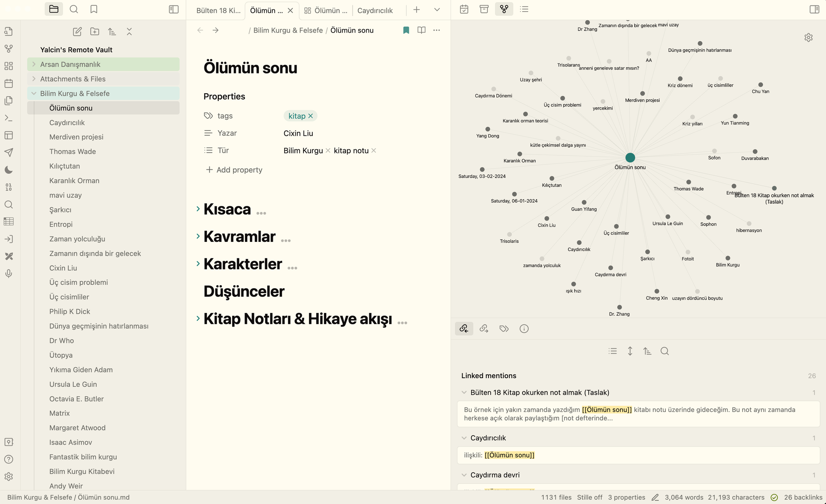
Task: Click Add property button
Action: [234, 170]
